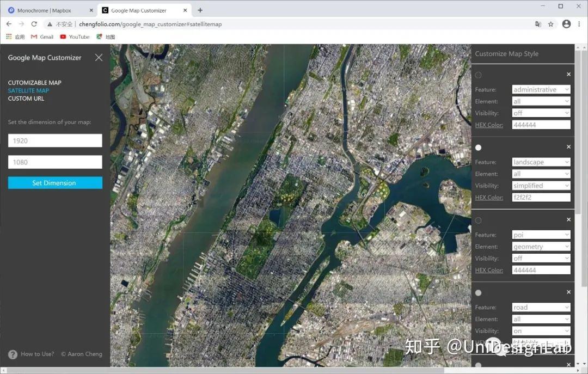Viewport: 588px width, 374px height.
Task: Close the Monochrome | Mapbox tab
Action: [91, 10]
